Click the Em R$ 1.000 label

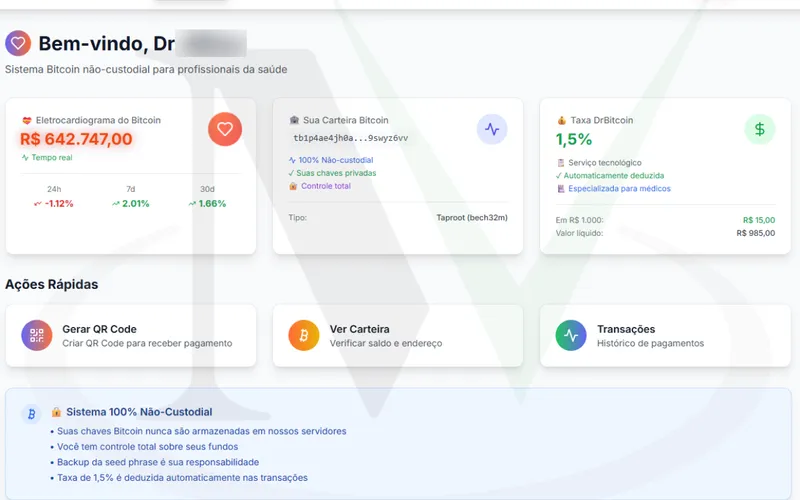pyautogui.click(x=580, y=220)
